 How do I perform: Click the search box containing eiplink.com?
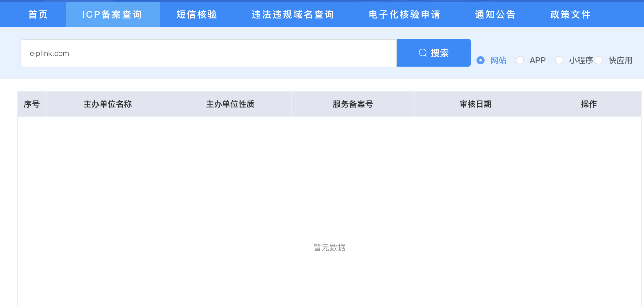click(x=209, y=53)
